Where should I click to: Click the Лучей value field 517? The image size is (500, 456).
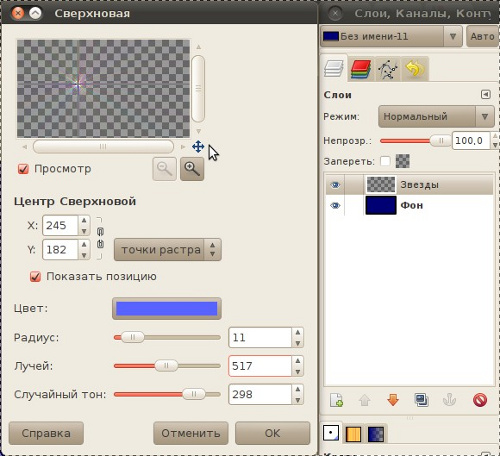pyautogui.click(x=260, y=366)
